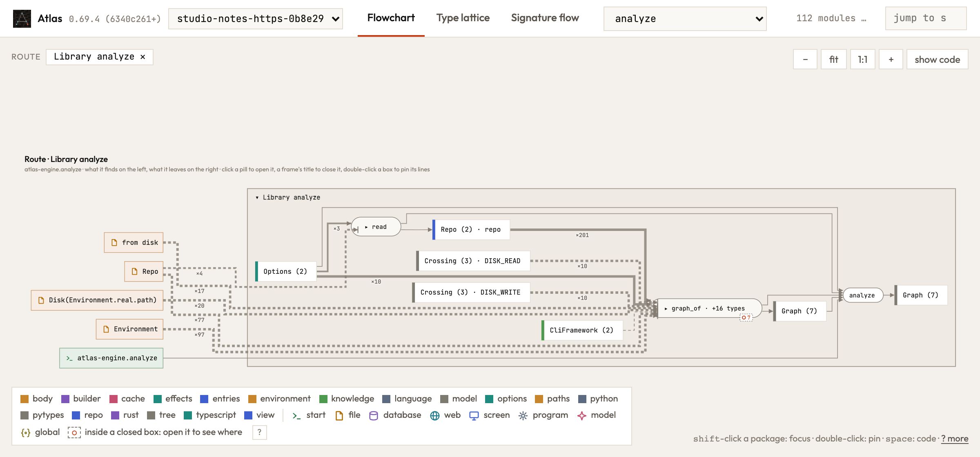Click the cache color swatch in legend
980x457 pixels.
coord(114,399)
